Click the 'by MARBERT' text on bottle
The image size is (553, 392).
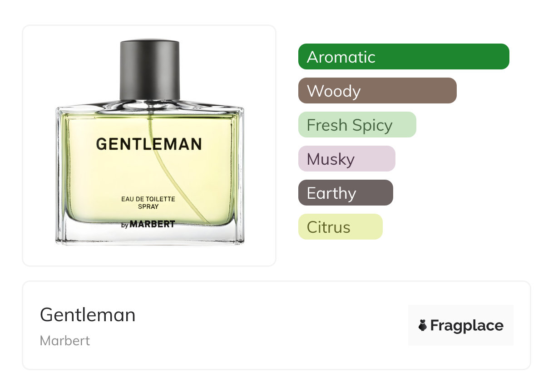click(x=148, y=224)
